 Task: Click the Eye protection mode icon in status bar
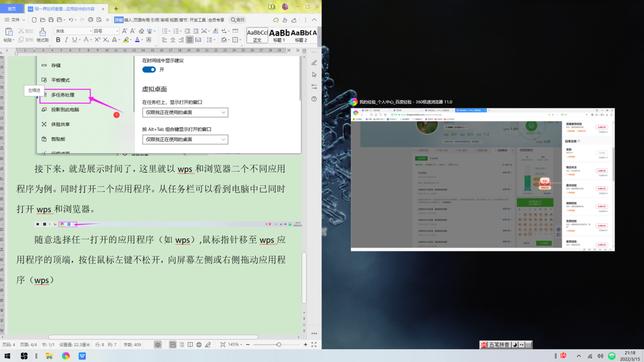coord(158,344)
